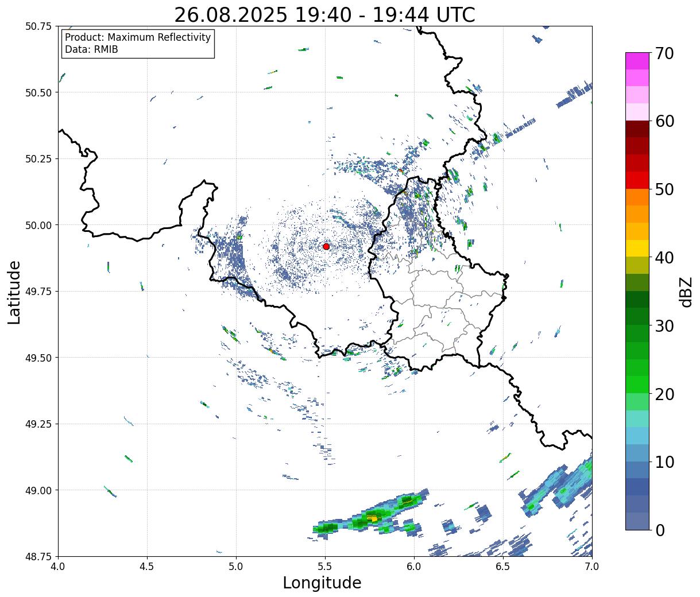The width and height of the screenshot is (700, 597).
Task: Select the 'Product: Maximum Reflectivity' label
Action: (x=138, y=37)
